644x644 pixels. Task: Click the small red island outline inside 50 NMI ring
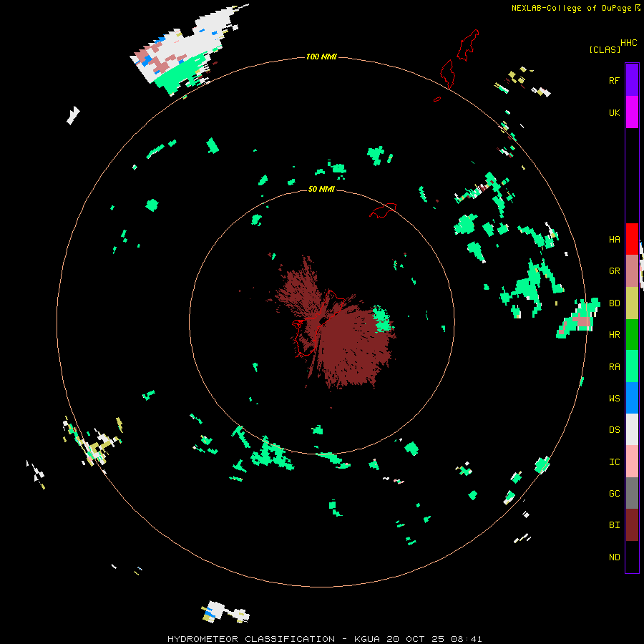coord(384,210)
